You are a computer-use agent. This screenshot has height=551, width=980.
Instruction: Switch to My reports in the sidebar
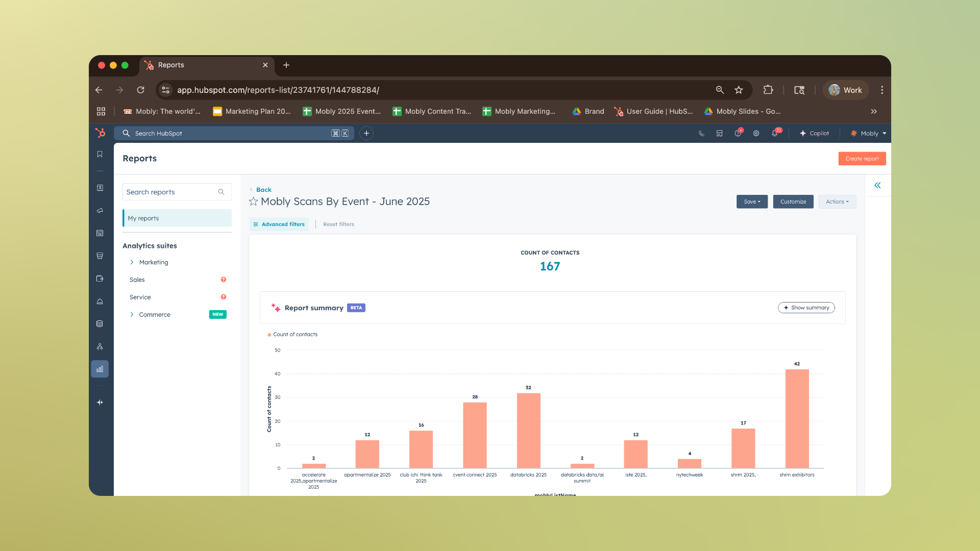point(143,218)
